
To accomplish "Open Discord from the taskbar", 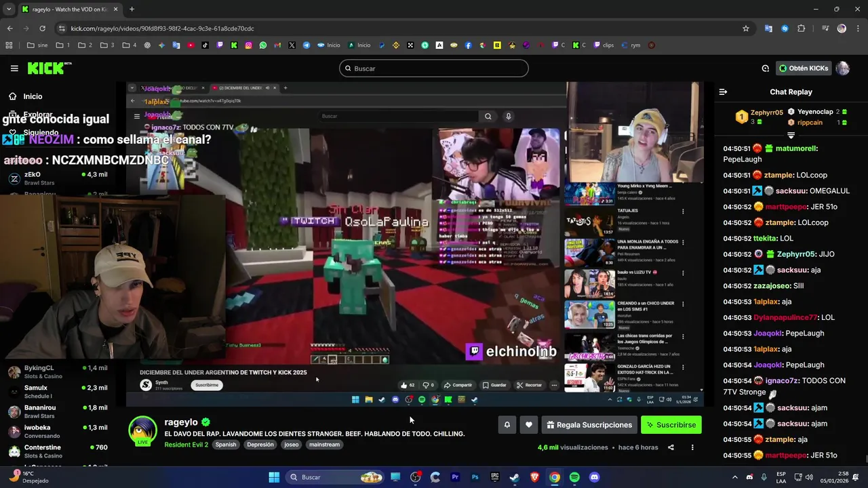I will [x=594, y=477].
